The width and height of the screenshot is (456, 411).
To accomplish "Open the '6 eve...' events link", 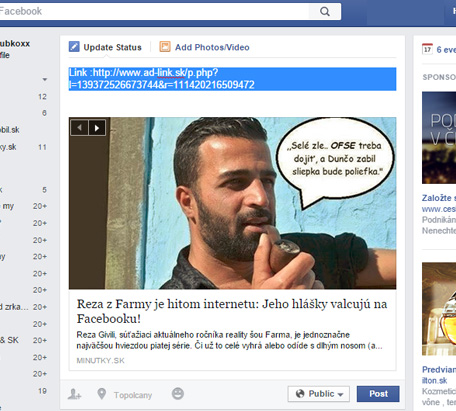I will [446, 50].
